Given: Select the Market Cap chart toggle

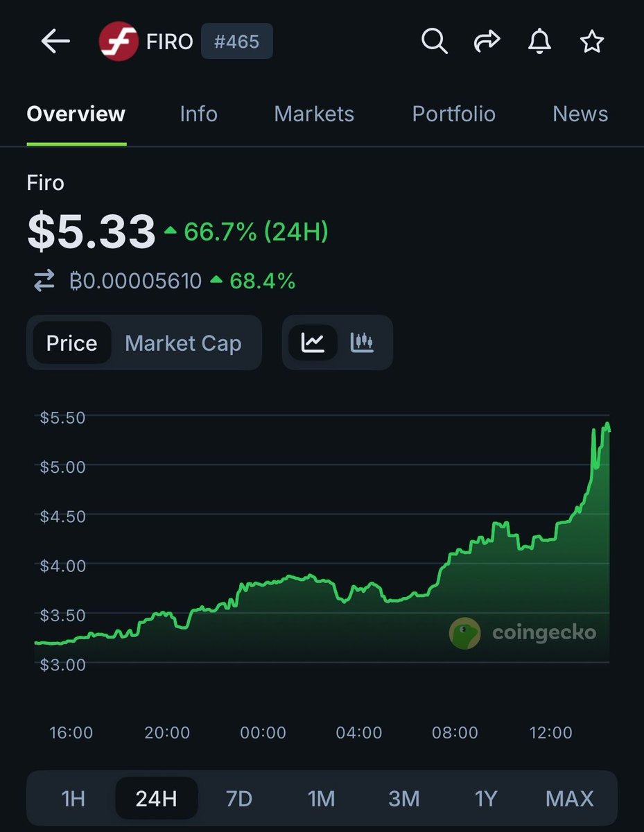Looking at the screenshot, I should pos(183,343).
